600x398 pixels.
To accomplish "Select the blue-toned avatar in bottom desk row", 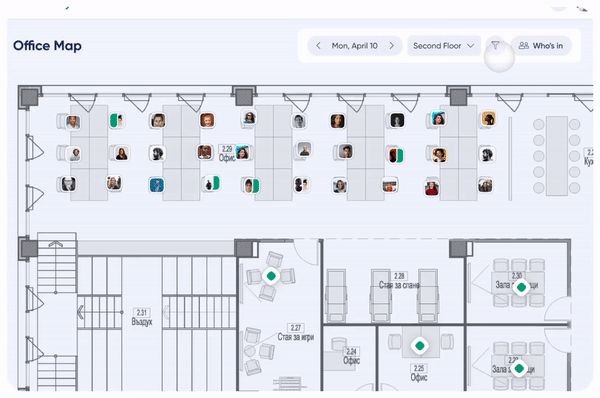I will 157,185.
